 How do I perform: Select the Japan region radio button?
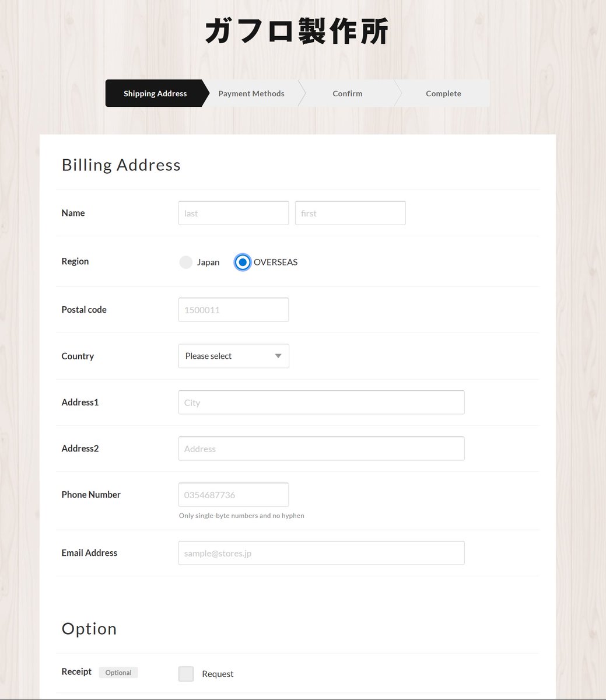point(185,262)
